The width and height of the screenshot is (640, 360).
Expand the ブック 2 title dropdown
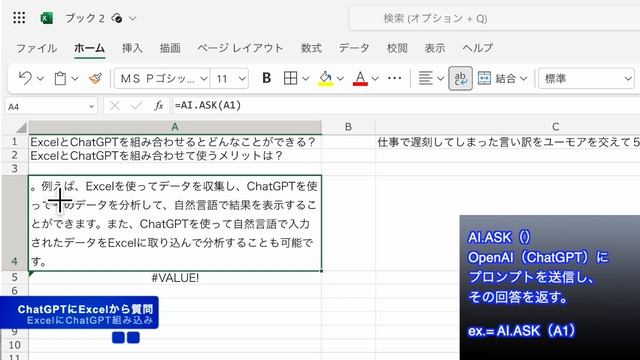click(133, 18)
